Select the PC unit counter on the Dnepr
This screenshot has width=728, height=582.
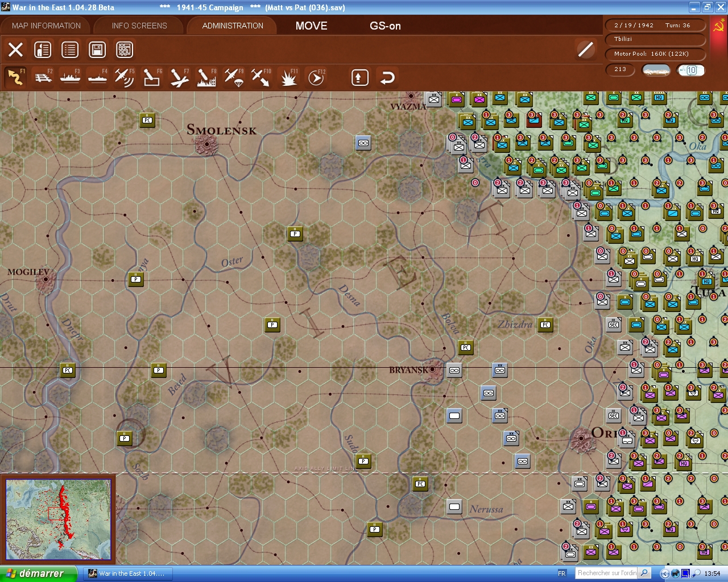[68, 370]
